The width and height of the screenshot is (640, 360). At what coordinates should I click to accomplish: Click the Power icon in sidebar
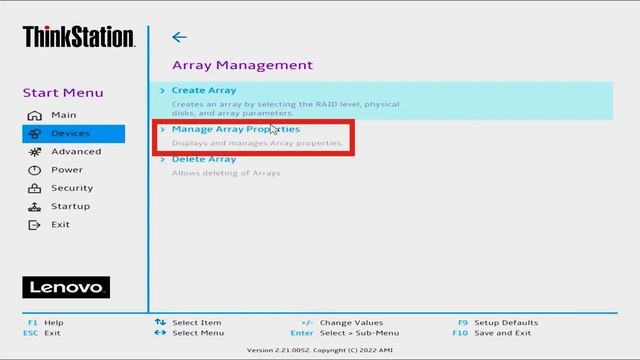coord(35,170)
